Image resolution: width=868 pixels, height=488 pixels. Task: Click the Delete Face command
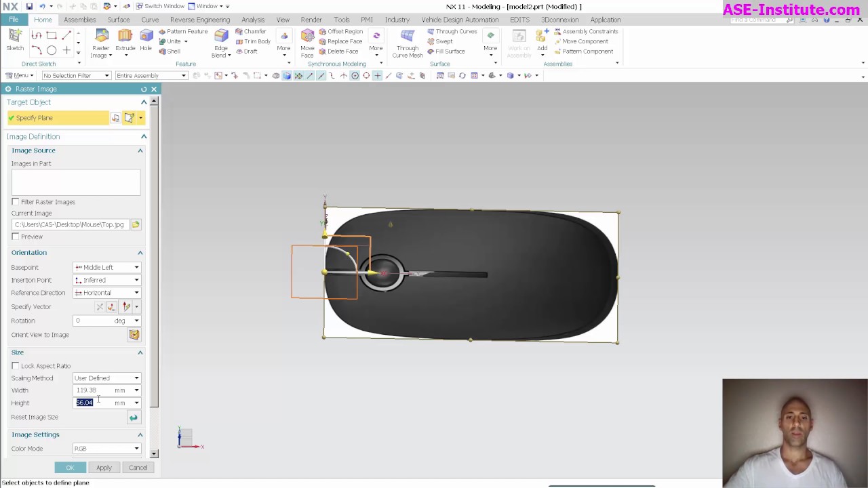[x=338, y=52]
